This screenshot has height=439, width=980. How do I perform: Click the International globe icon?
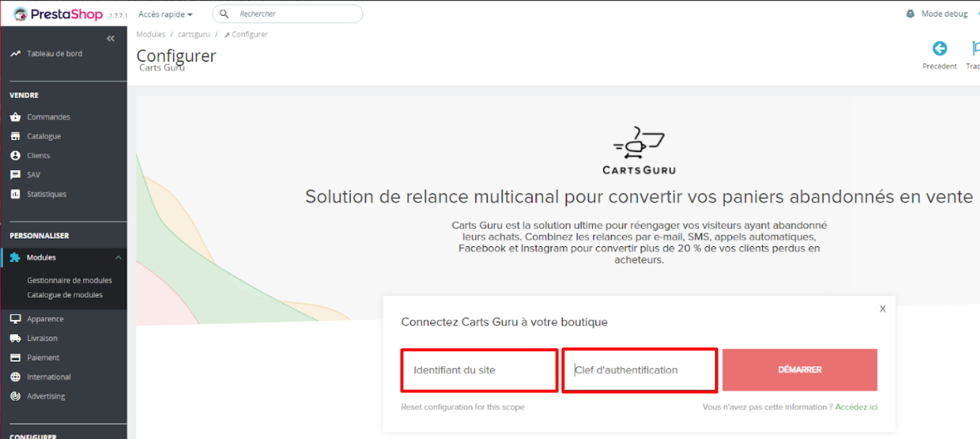click(15, 377)
